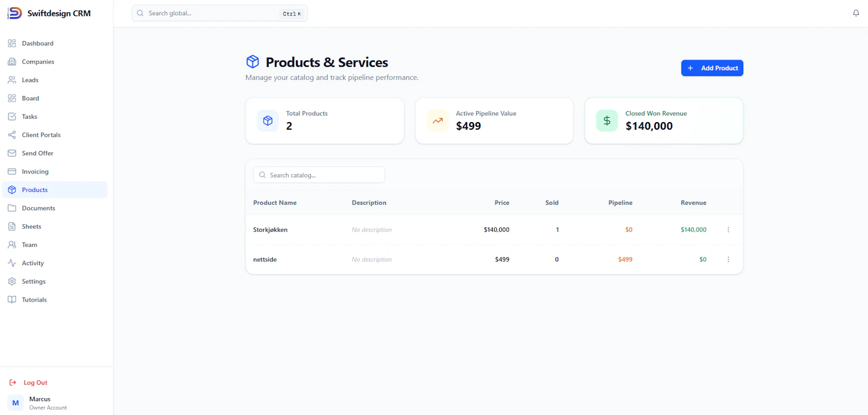
Task: Open the Board page
Action: coord(55,98)
